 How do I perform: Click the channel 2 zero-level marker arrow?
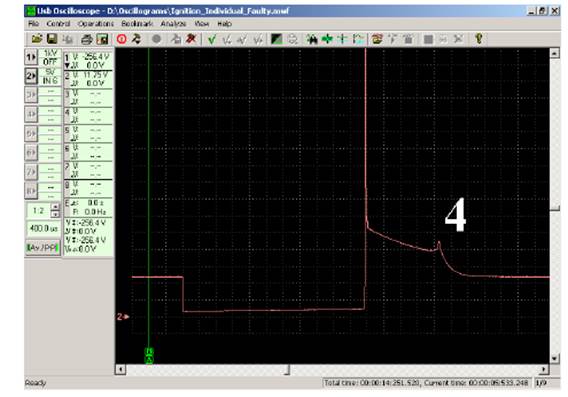pyautogui.click(x=123, y=317)
